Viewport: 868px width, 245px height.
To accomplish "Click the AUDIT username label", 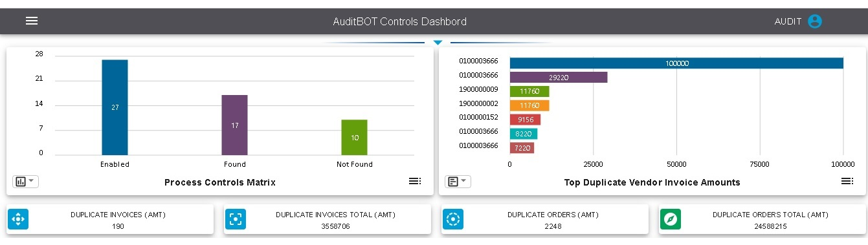I will click(x=788, y=21).
